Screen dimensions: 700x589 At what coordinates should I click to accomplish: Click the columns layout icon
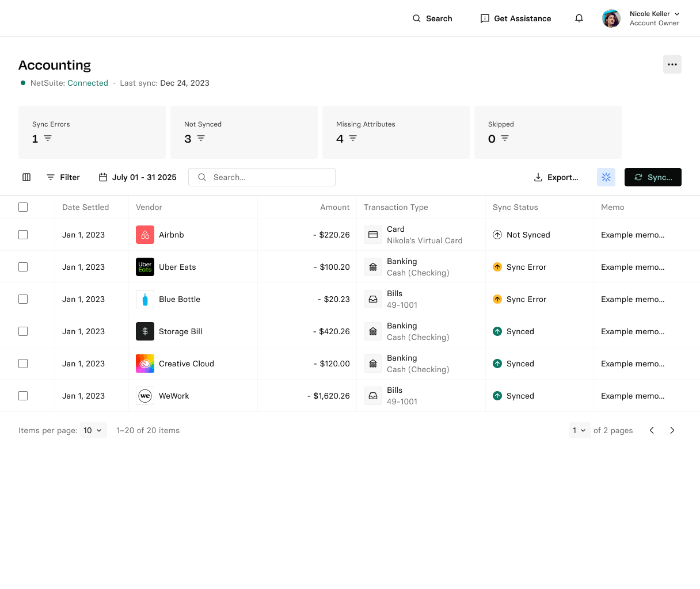[x=26, y=177]
